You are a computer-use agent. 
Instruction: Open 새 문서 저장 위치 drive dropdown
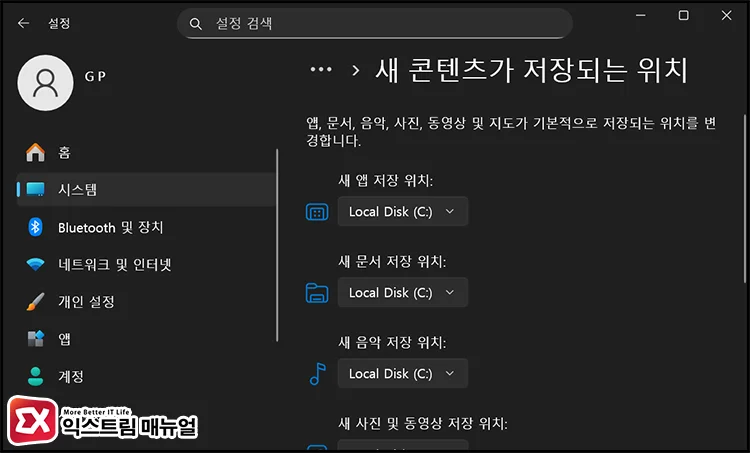coord(403,292)
